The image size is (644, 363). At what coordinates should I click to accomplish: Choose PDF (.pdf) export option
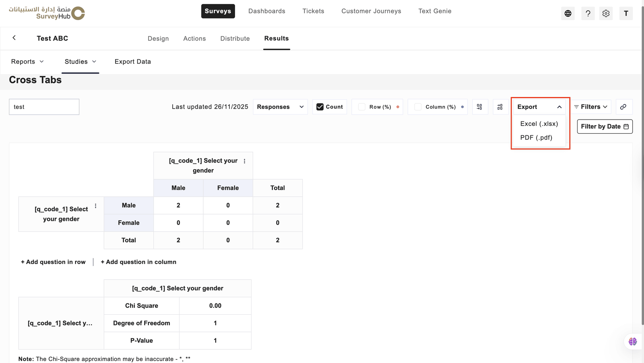pos(536,138)
